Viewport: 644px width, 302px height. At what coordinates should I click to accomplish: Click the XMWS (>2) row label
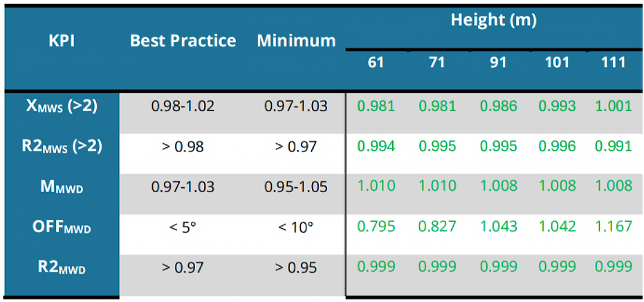coord(61,107)
